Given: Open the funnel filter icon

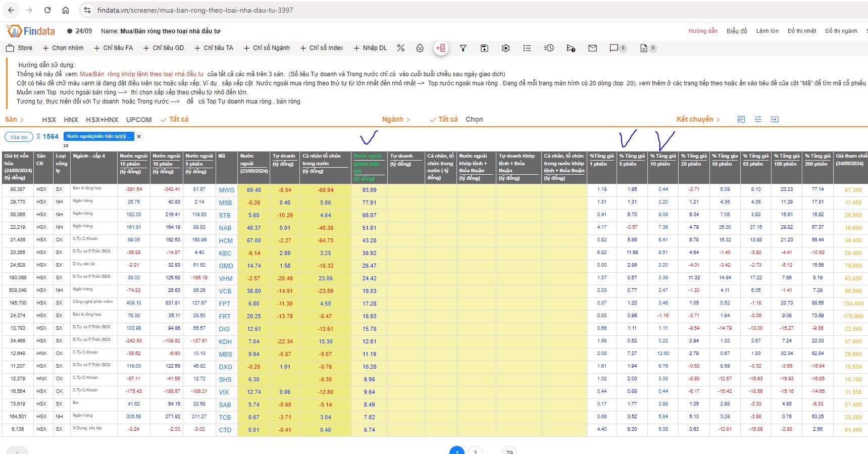Looking at the screenshot, I should coord(463,48).
